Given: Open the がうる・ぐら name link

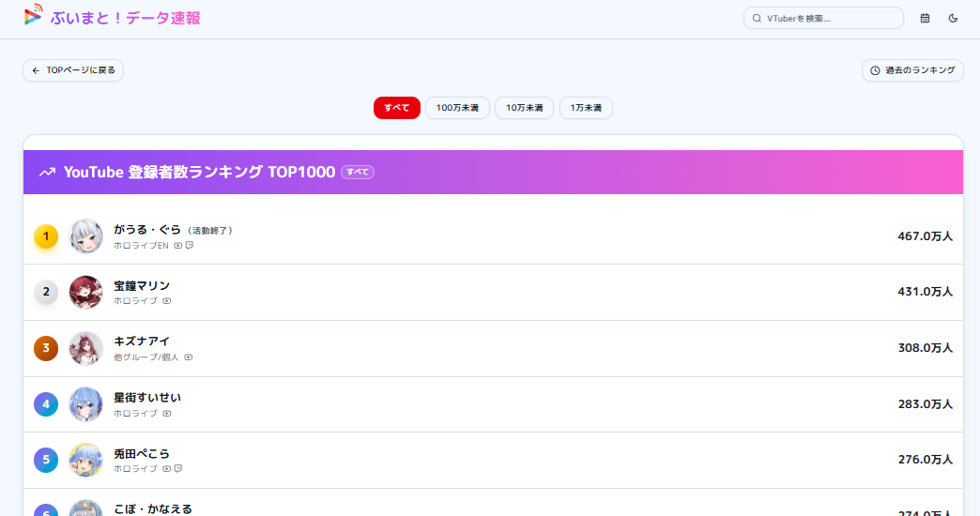Looking at the screenshot, I should click(147, 229).
